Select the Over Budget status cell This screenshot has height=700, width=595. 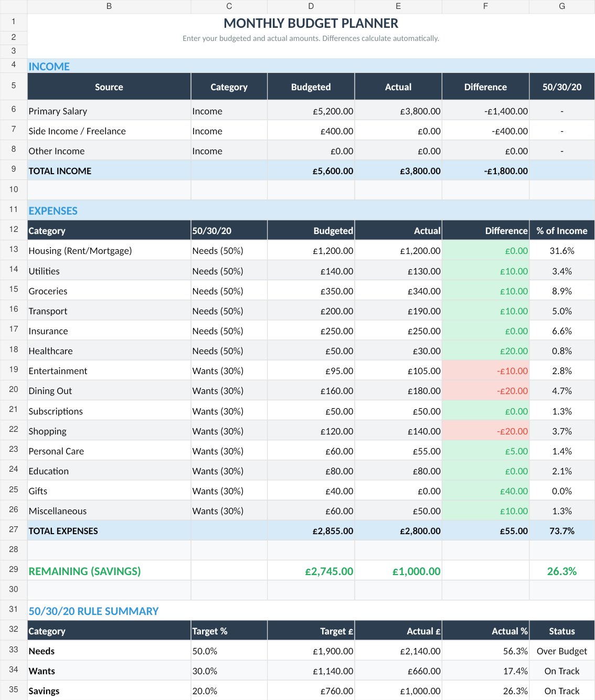(562, 651)
